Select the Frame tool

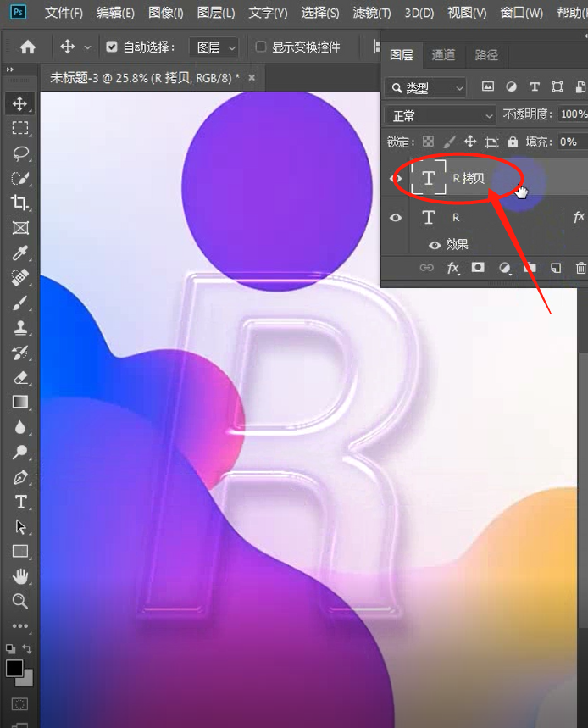click(x=20, y=228)
